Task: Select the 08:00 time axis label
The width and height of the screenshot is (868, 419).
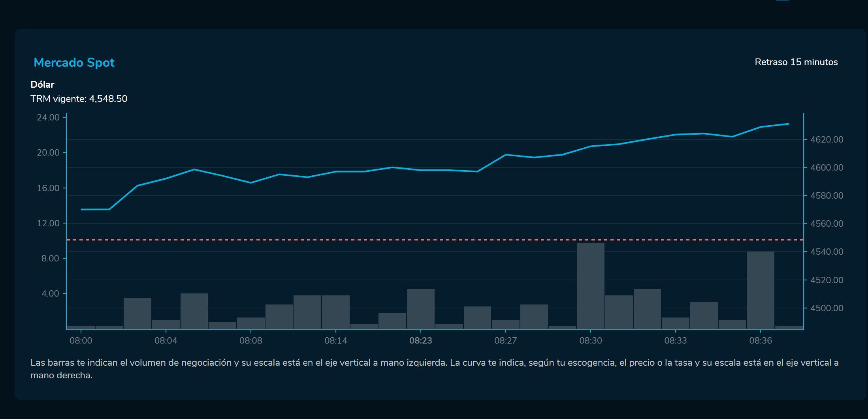Action: click(81, 340)
